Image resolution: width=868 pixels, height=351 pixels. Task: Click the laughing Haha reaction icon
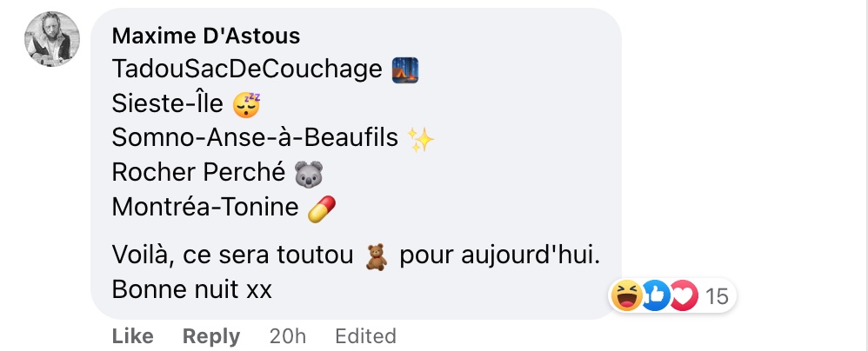point(626,295)
